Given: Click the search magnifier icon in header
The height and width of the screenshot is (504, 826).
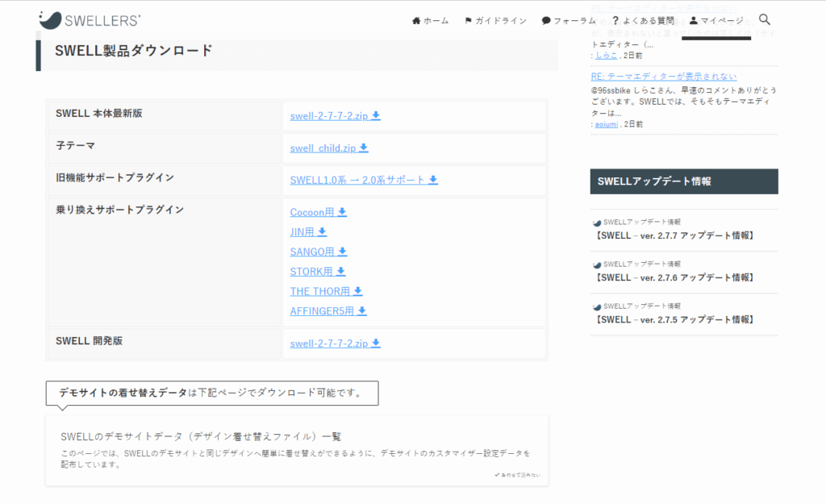Looking at the screenshot, I should 765,20.
